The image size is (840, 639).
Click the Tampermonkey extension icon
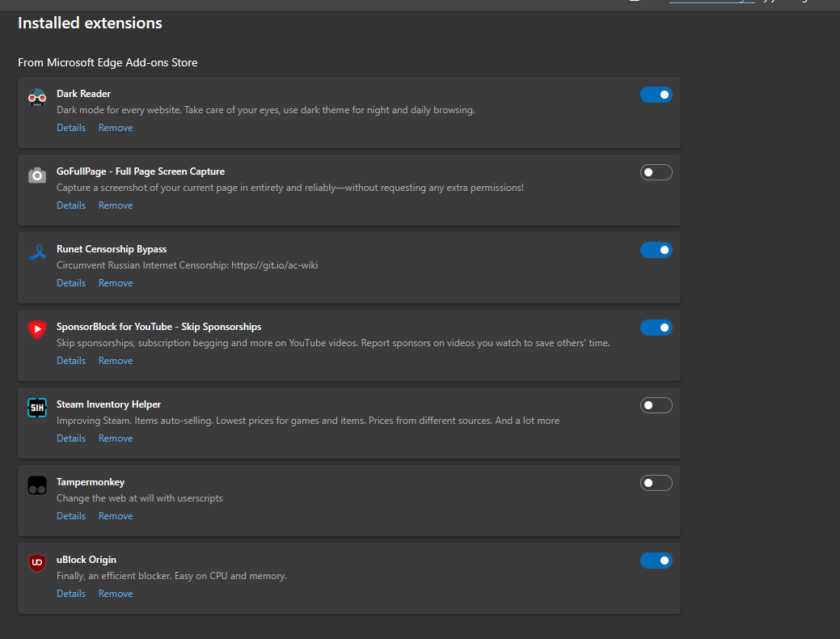point(37,485)
